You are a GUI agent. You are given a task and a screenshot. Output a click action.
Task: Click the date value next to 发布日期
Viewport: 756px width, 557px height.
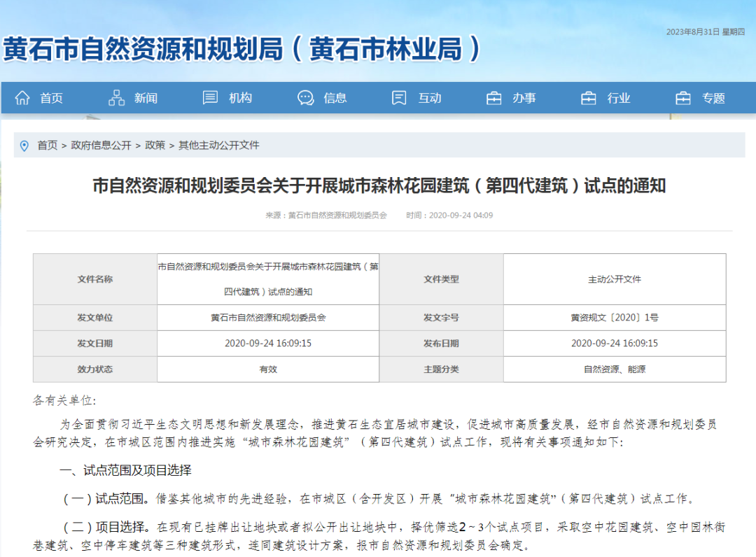(615, 343)
